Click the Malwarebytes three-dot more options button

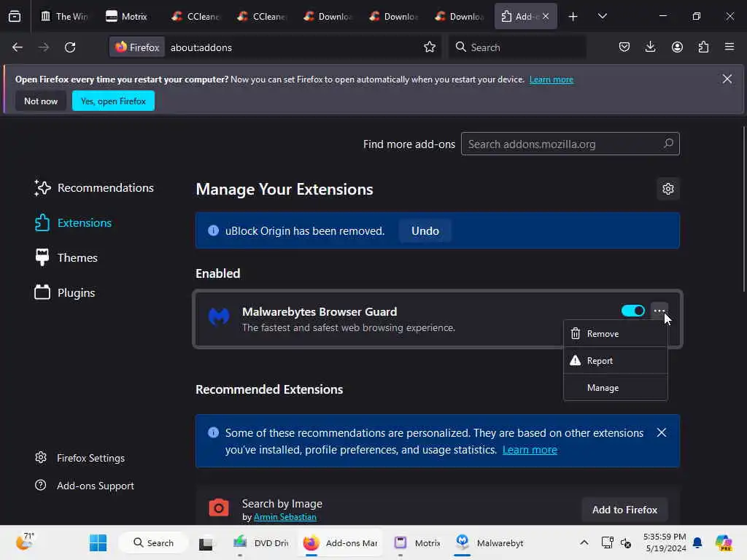[x=659, y=311]
